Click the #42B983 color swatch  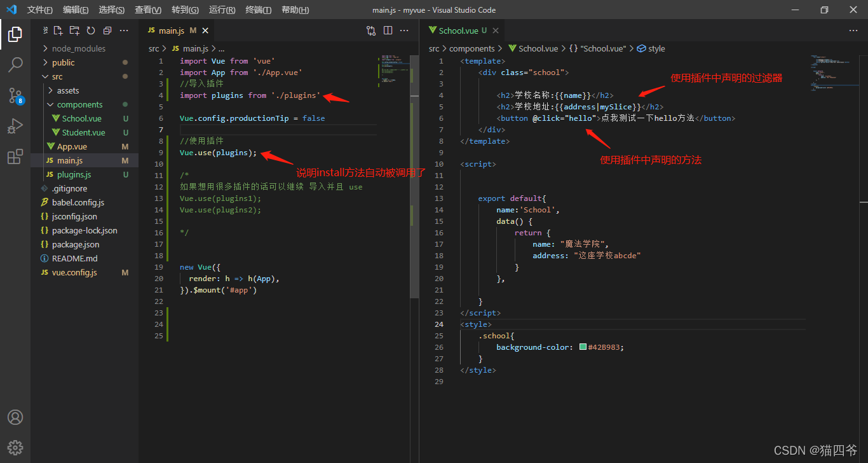583,347
